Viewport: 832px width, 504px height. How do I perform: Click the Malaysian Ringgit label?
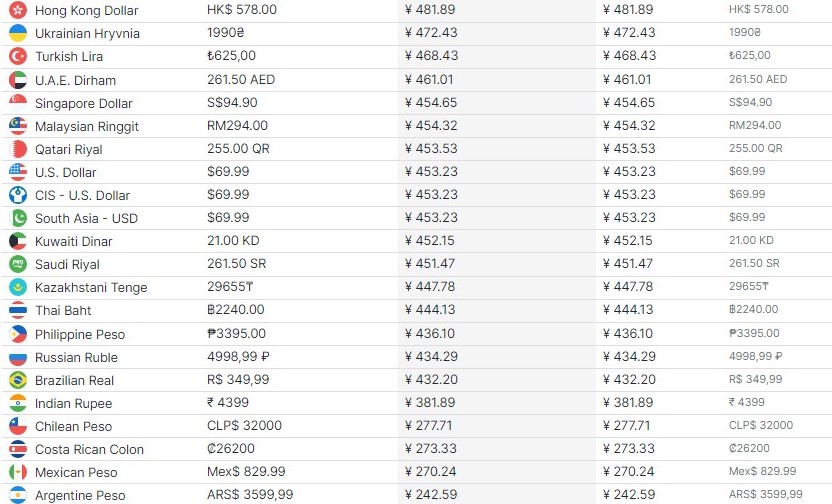pyautogui.click(x=87, y=126)
